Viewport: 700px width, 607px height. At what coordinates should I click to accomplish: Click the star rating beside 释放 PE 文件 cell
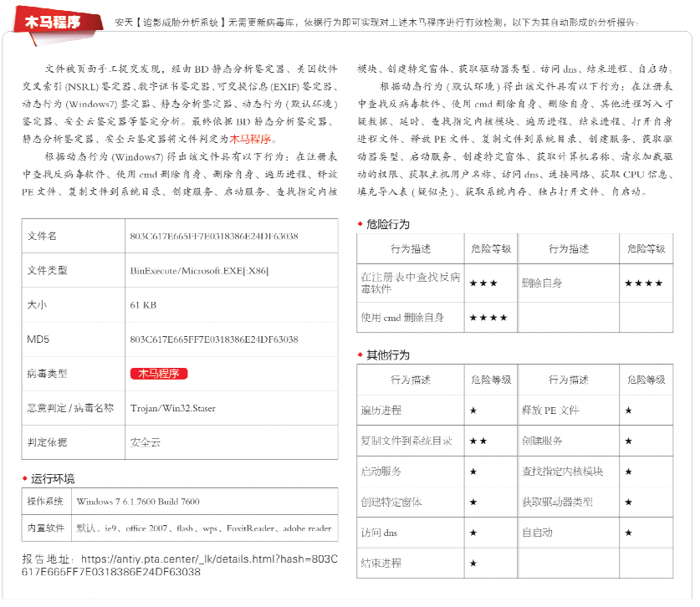coord(629,411)
